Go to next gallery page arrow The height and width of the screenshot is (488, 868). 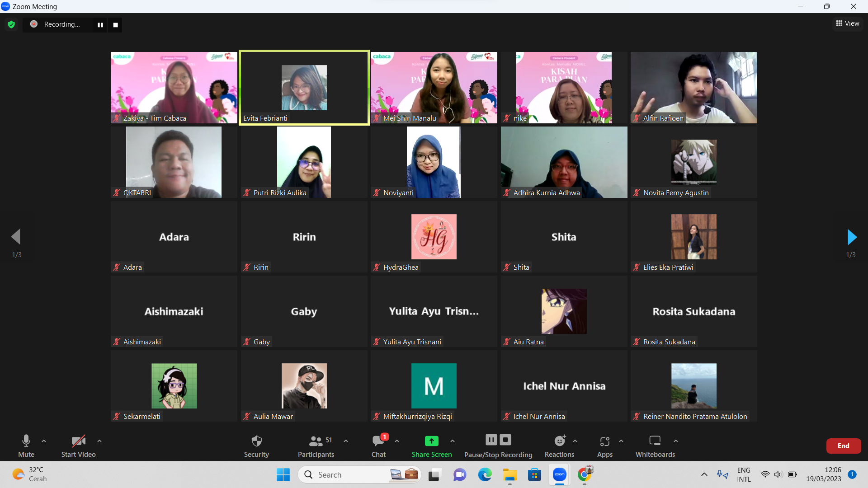pos(852,237)
